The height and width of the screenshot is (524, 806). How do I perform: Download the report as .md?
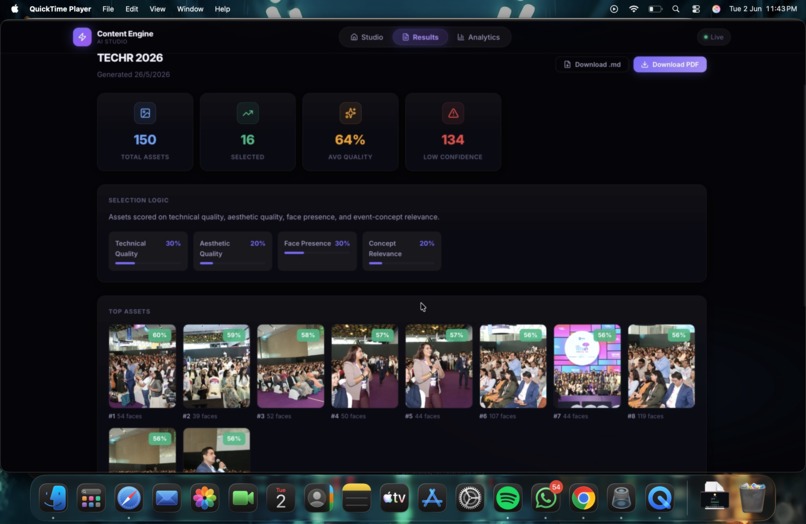coord(592,64)
